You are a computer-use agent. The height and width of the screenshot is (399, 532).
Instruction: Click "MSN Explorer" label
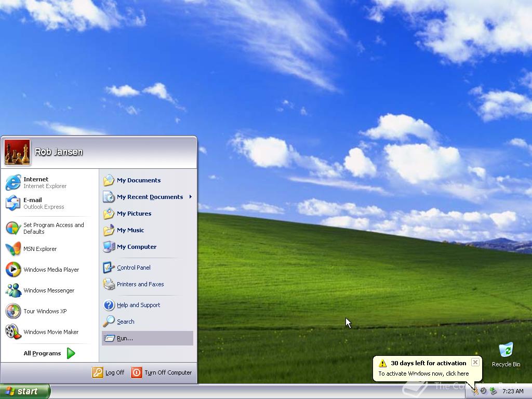(40, 249)
